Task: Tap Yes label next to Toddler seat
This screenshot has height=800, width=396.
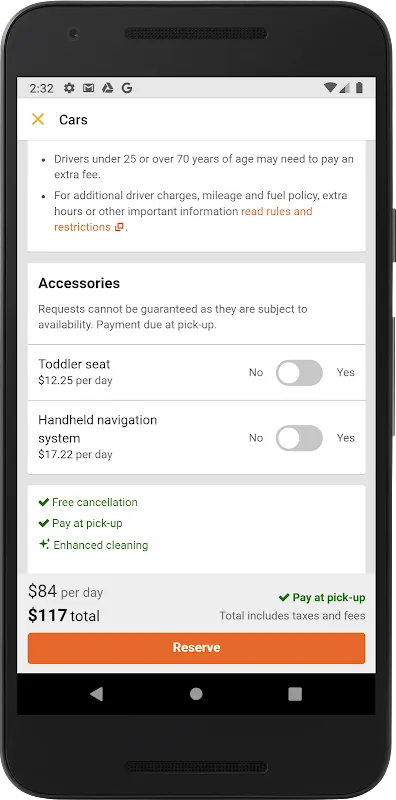Action: (x=345, y=372)
